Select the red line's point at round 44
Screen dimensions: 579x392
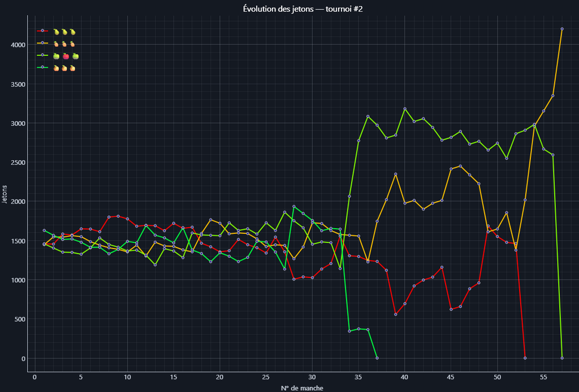pyautogui.click(x=442, y=267)
